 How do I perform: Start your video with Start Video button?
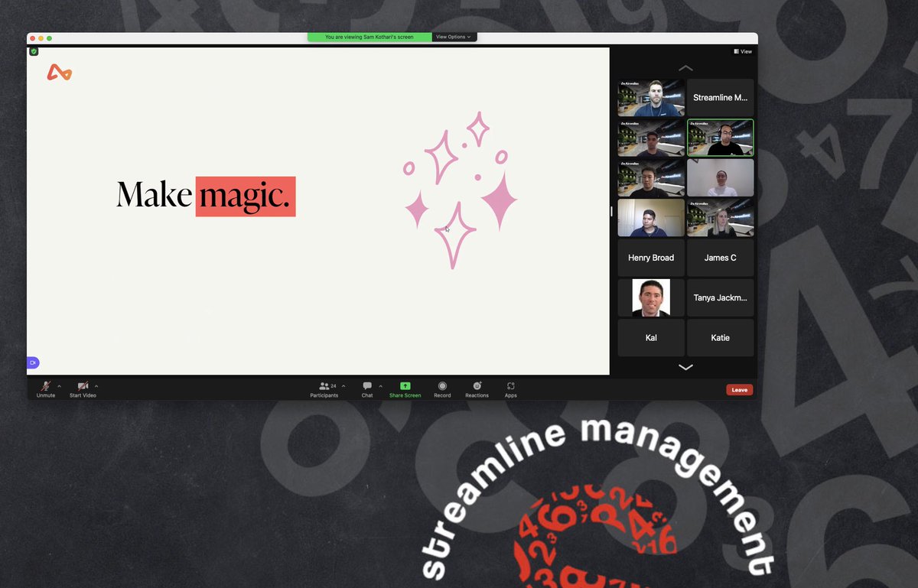tap(83, 389)
